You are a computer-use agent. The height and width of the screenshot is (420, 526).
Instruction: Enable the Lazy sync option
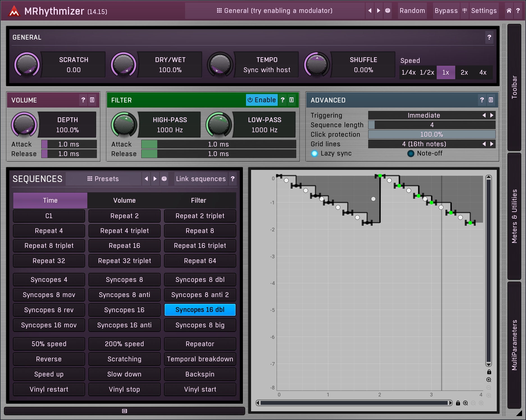click(x=315, y=154)
